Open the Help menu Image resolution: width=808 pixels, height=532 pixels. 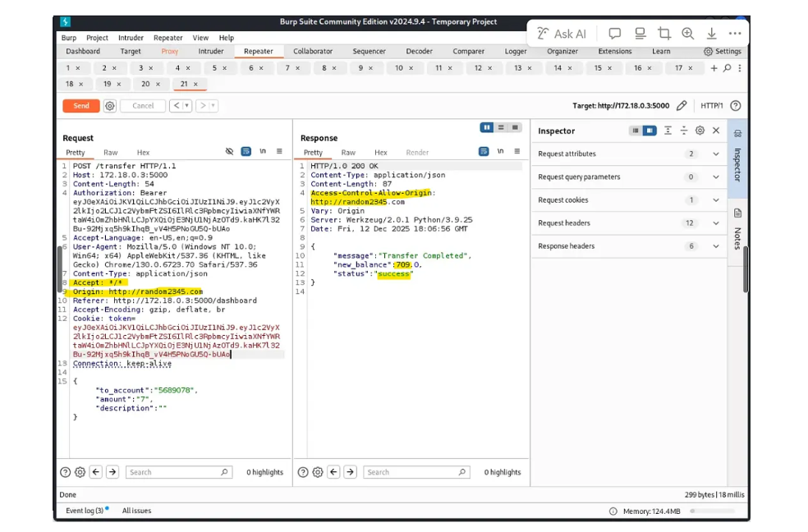pyautogui.click(x=226, y=38)
